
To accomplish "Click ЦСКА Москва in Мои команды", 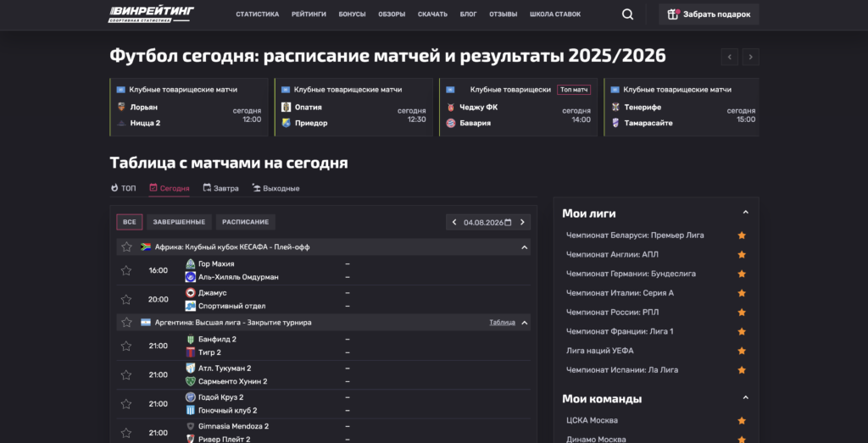I will coord(592,420).
